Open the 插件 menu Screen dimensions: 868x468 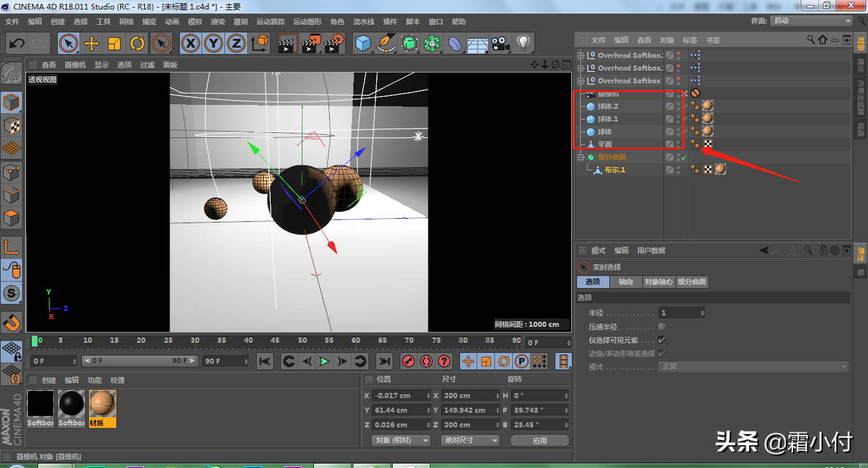[390, 22]
